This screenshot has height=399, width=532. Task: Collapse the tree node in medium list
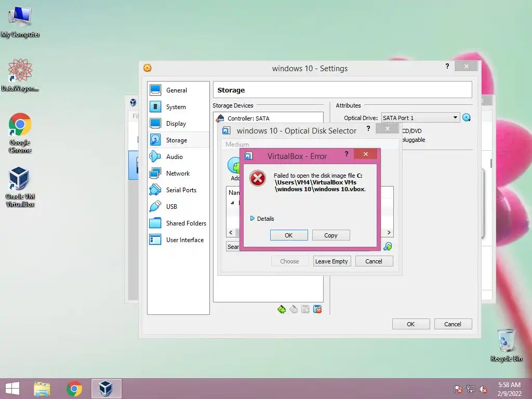click(x=232, y=203)
